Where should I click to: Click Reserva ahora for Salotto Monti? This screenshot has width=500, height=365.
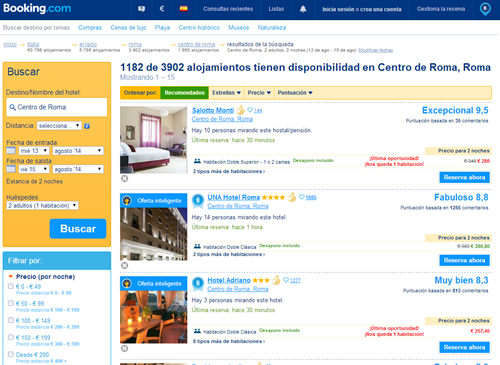pos(464,178)
